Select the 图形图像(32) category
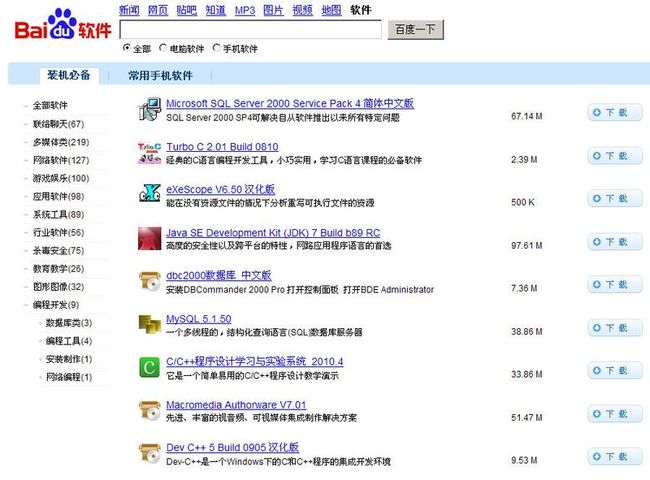The width and height of the screenshot is (650, 480). (x=58, y=287)
